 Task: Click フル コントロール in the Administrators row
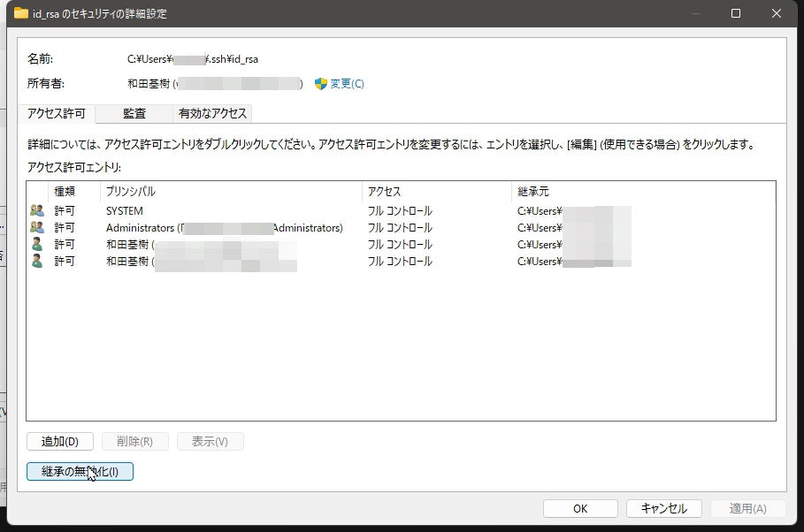click(x=400, y=228)
